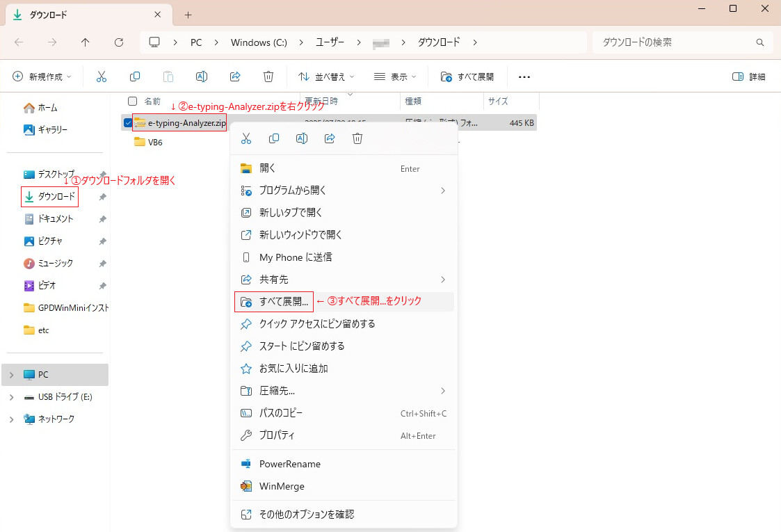Click the copy icon in the toolbar
The height and width of the screenshot is (532, 781).
(134, 76)
